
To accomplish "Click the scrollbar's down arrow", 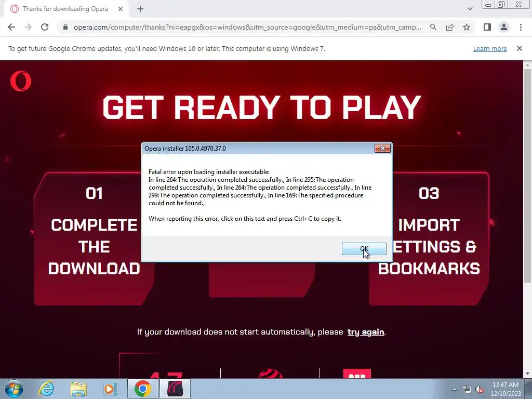I will (x=527, y=374).
